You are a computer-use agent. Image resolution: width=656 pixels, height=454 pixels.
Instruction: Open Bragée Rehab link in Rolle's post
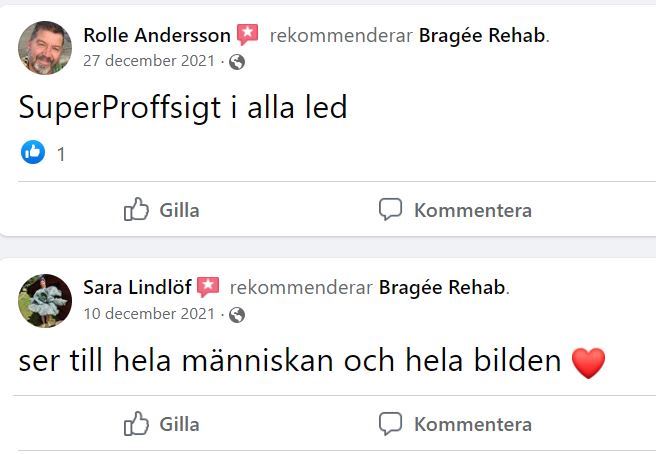click(x=482, y=36)
